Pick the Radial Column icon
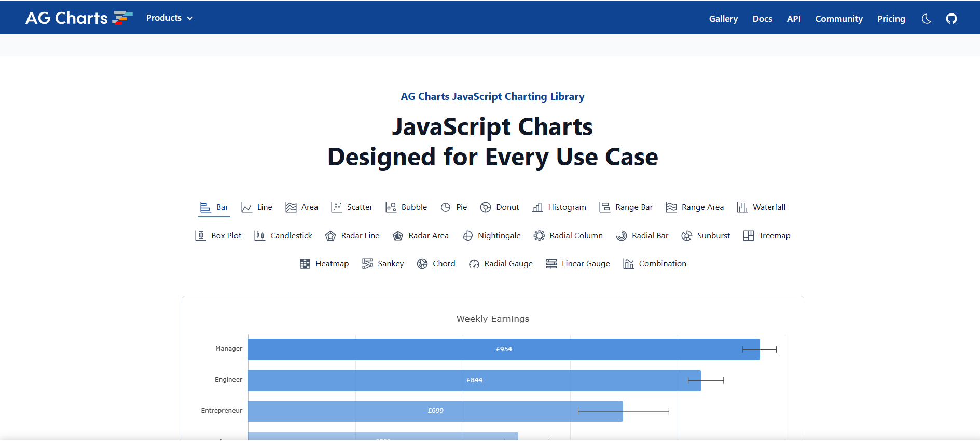Image resolution: width=980 pixels, height=441 pixels. (x=539, y=236)
